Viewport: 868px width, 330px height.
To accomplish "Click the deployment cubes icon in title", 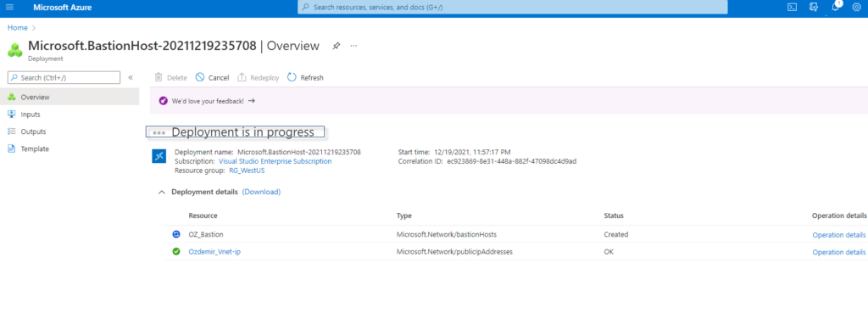I will (15, 49).
